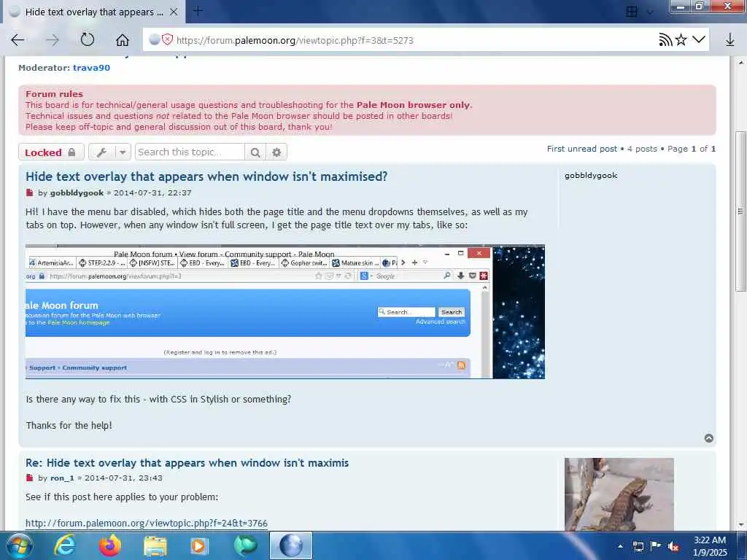Click the forward navigation arrow
This screenshot has width=747, height=560.
[x=53, y=40]
